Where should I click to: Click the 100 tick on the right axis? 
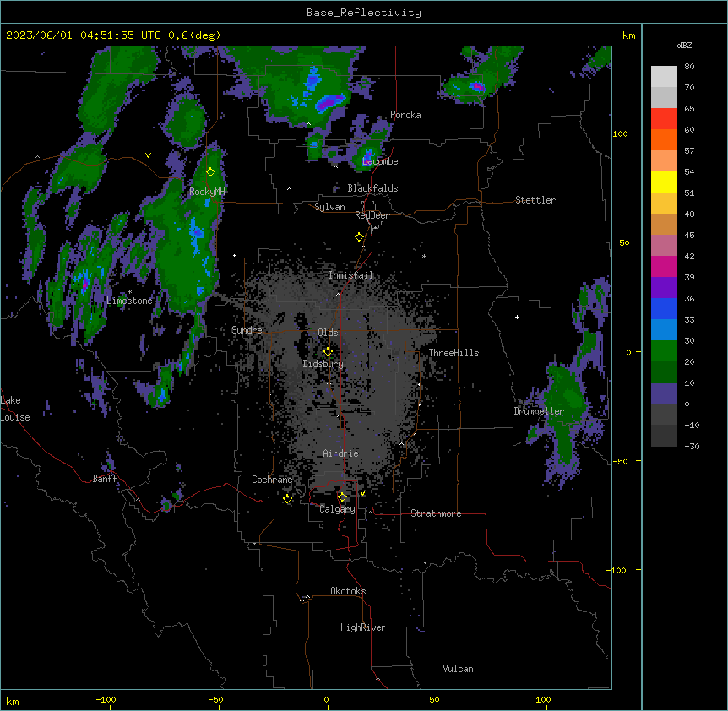(x=620, y=134)
